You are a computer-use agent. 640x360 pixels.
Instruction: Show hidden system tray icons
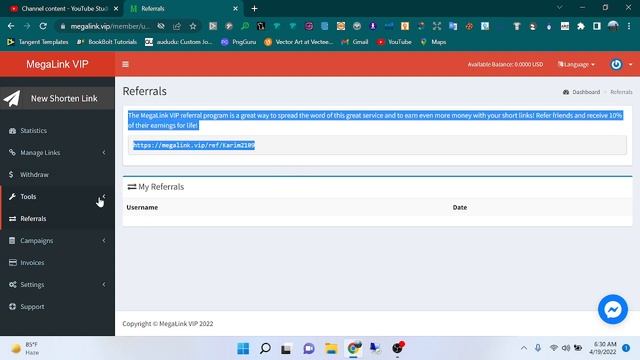[524, 348]
